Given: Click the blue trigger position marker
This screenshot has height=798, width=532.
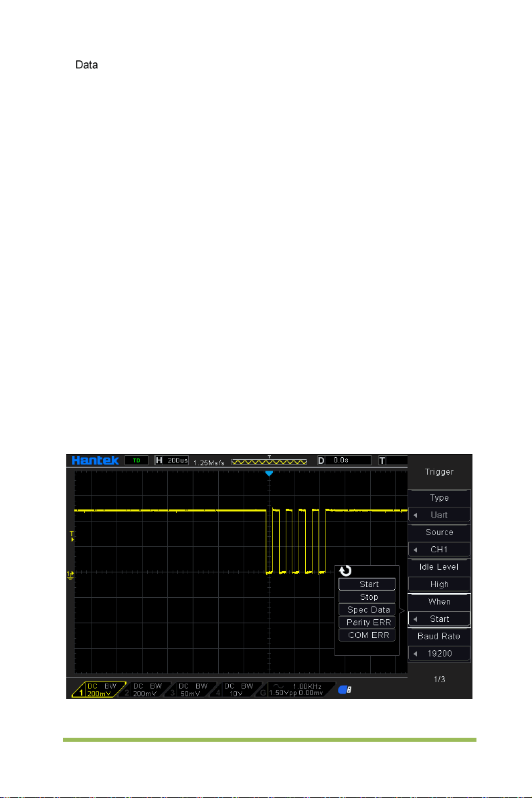Looking at the screenshot, I should (x=269, y=473).
